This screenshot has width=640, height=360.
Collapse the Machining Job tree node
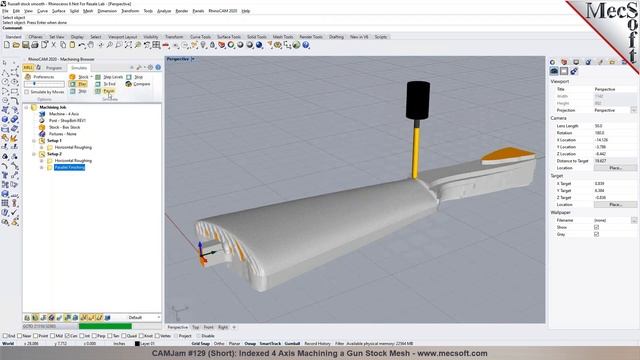[27, 107]
